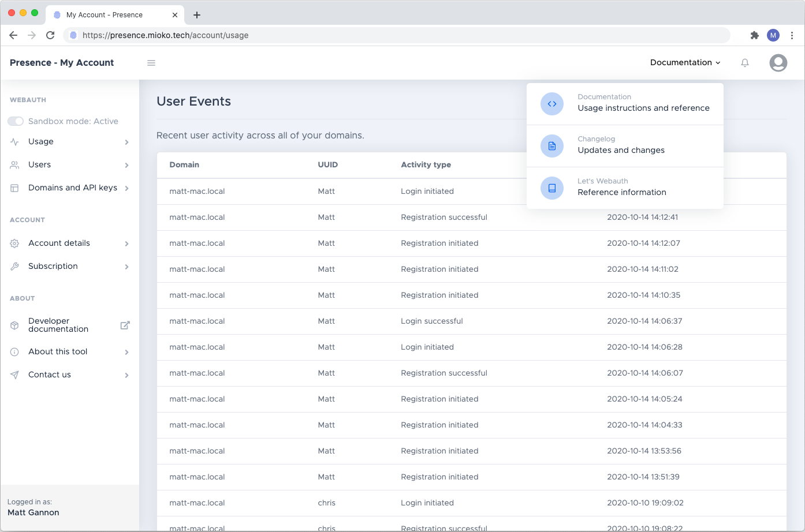
Task: Select Reference information menu entry
Action: [625, 188]
